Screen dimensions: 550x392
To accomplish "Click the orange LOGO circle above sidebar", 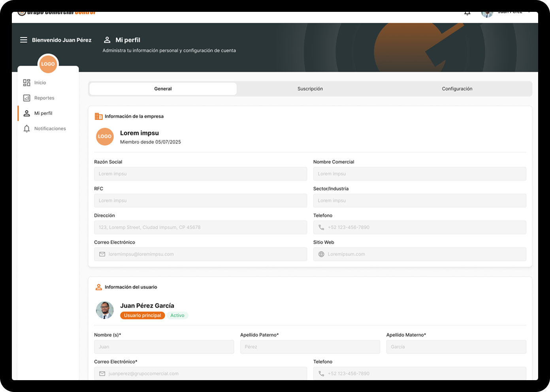I will click(x=48, y=64).
